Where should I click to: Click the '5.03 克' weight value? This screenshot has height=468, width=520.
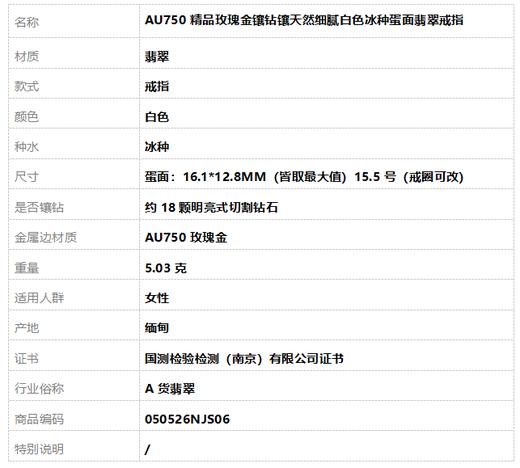coord(166,268)
